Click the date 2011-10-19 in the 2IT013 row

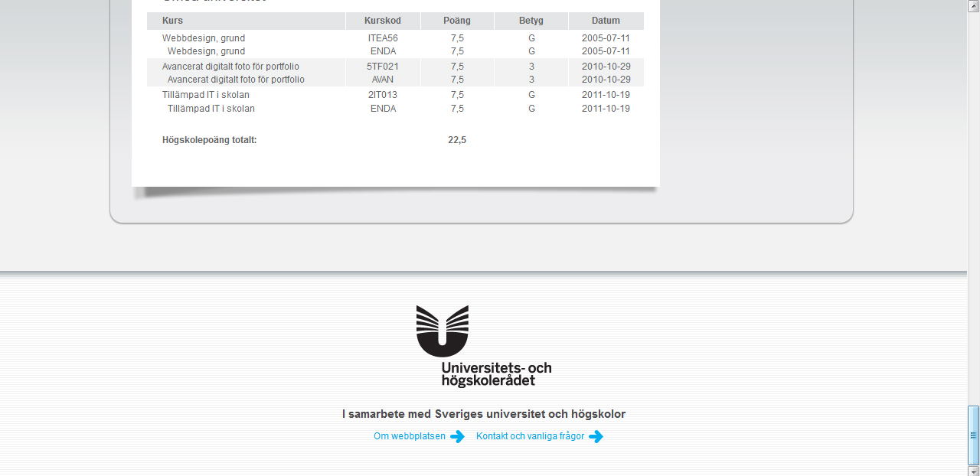tap(606, 95)
